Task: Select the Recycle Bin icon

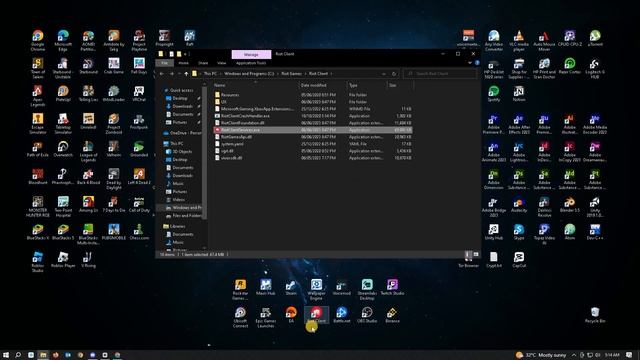Action: [x=595, y=315]
